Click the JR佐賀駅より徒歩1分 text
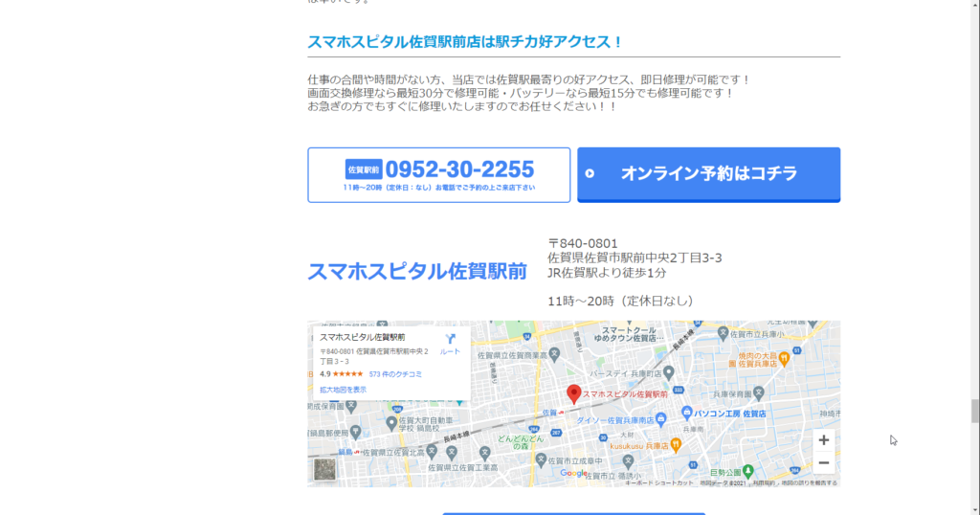Image resolution: width=980 pixels, height=515 pixels. [x=607, y=273]
